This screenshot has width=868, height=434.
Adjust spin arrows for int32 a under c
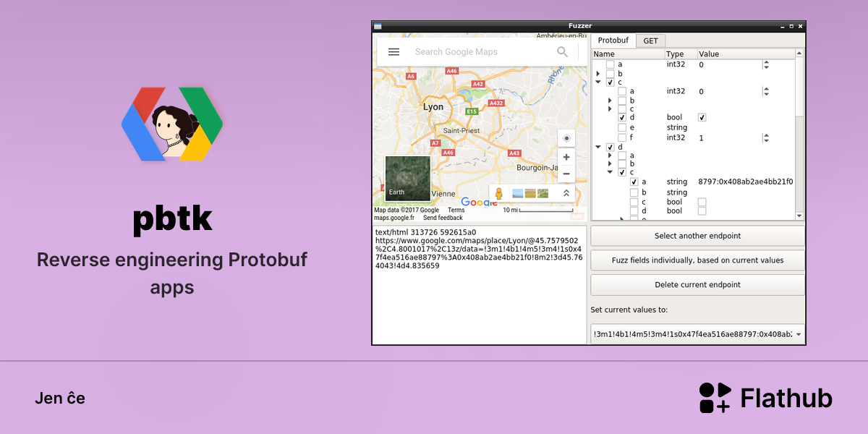pos(766,91)
